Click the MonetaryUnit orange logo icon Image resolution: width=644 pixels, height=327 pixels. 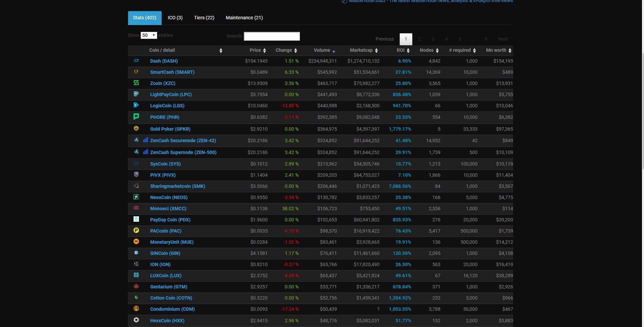tap(136, 241)
